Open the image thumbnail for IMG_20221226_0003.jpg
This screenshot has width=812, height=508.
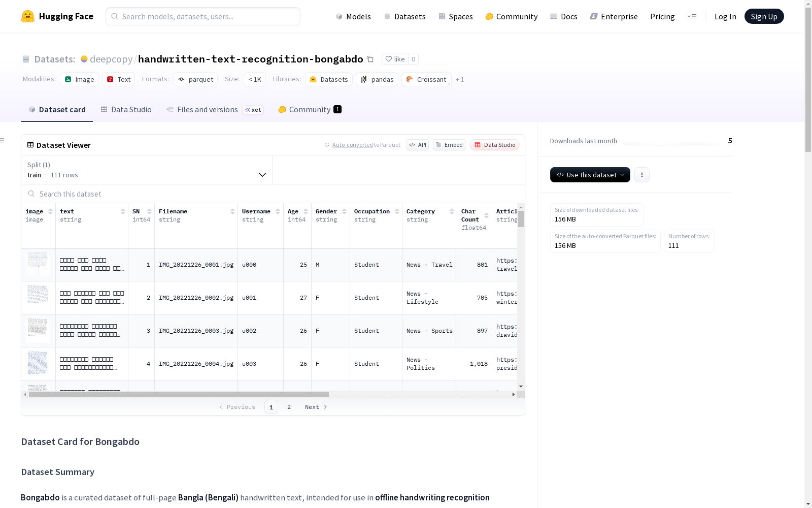coord(38,331)
